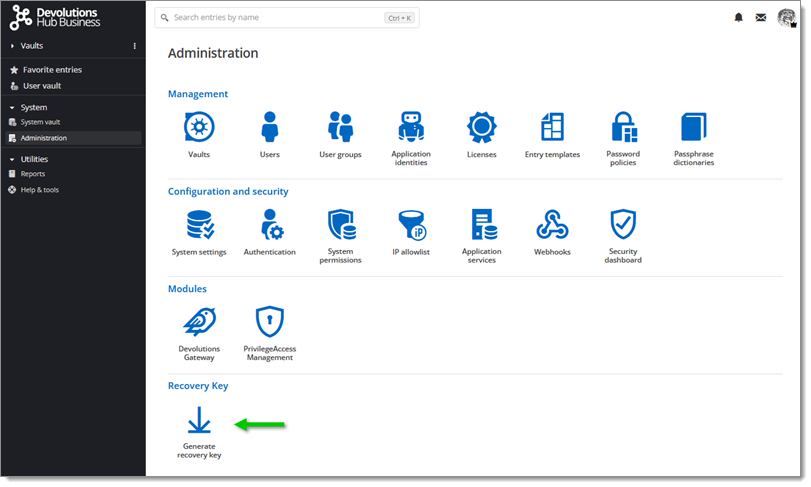Viewport: 811px width, 487px height.
Task: Open the IP allowlist
Action: tap(411, 224)
